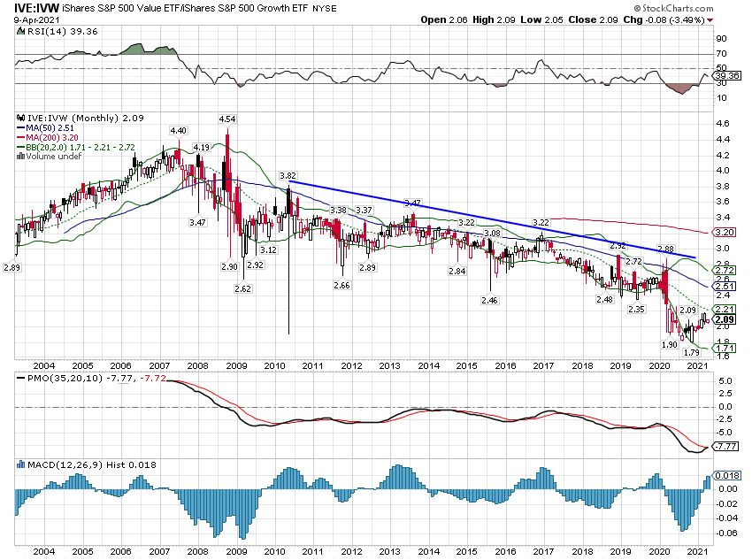The height and width of the screenshot is (560, 752).
Task: Click the 2.35 low price label
Action: [x=636, y=310]
